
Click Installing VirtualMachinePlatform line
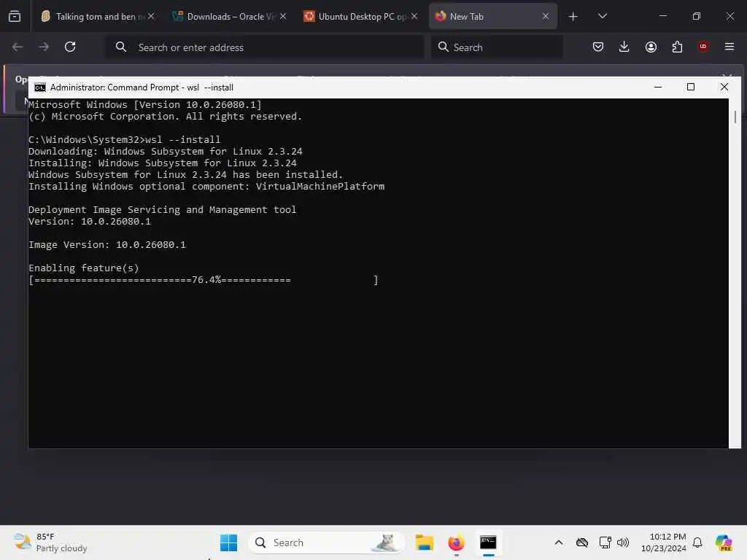point(206,186)
